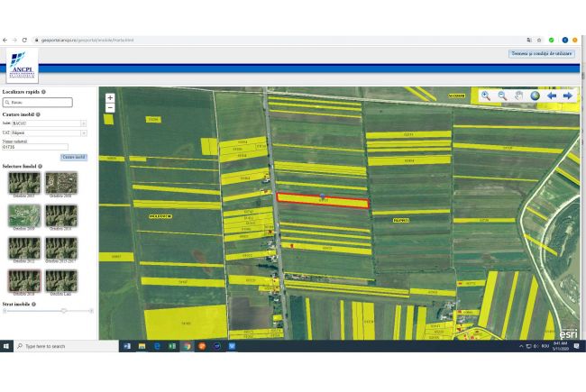Click the green extension icon
The width and height of the screenshot is (586, 392).
click(x=551, y=40)
